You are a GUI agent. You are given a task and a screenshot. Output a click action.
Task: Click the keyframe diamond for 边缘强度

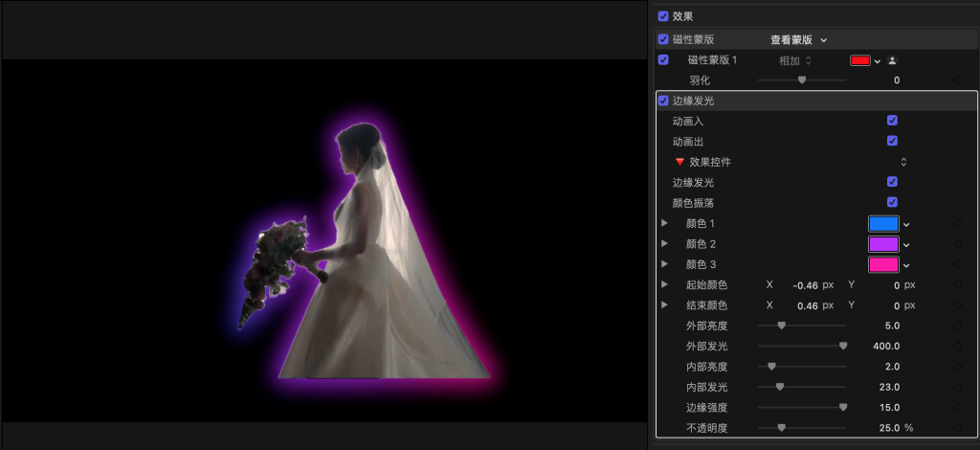958,408
